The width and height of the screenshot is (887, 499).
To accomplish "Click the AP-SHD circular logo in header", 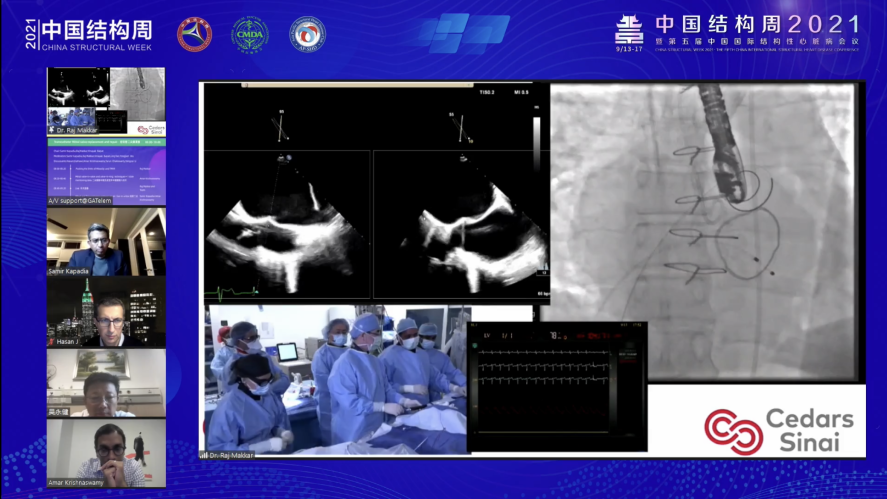I will (x=307, y=34).
